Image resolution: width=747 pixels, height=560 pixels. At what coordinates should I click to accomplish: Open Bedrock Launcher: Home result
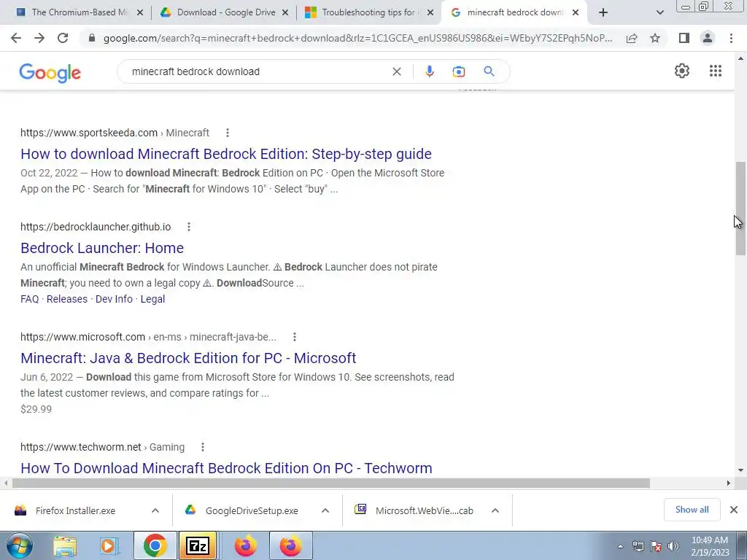(x=102, y=248)
